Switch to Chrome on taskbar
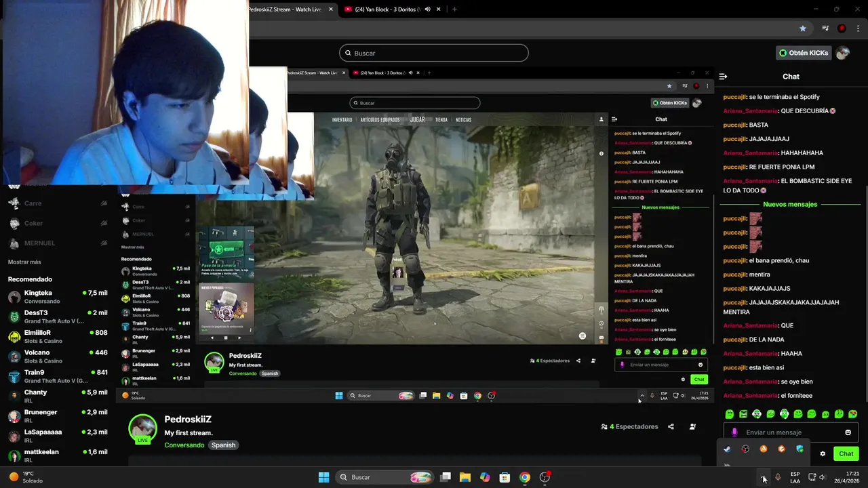The width and height of the screenshot is (868, 488). [524, 477]
